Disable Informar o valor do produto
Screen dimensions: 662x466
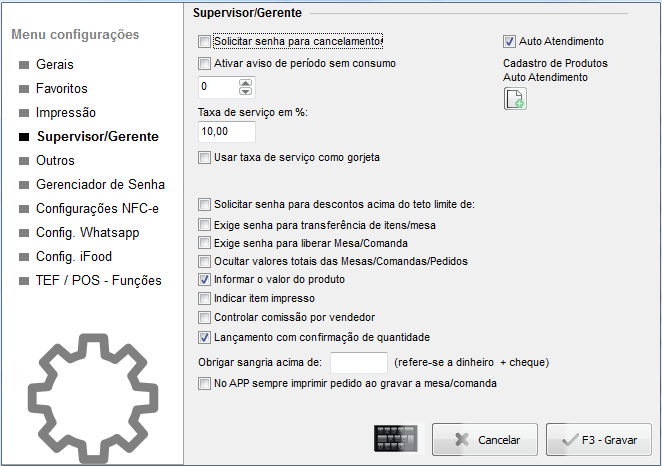(204, 279)
